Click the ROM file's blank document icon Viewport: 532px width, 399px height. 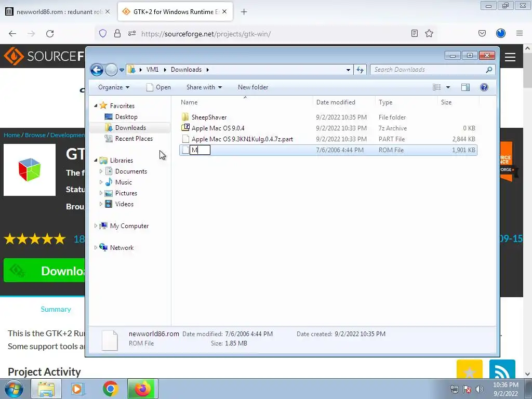click(x=185, y=150)
